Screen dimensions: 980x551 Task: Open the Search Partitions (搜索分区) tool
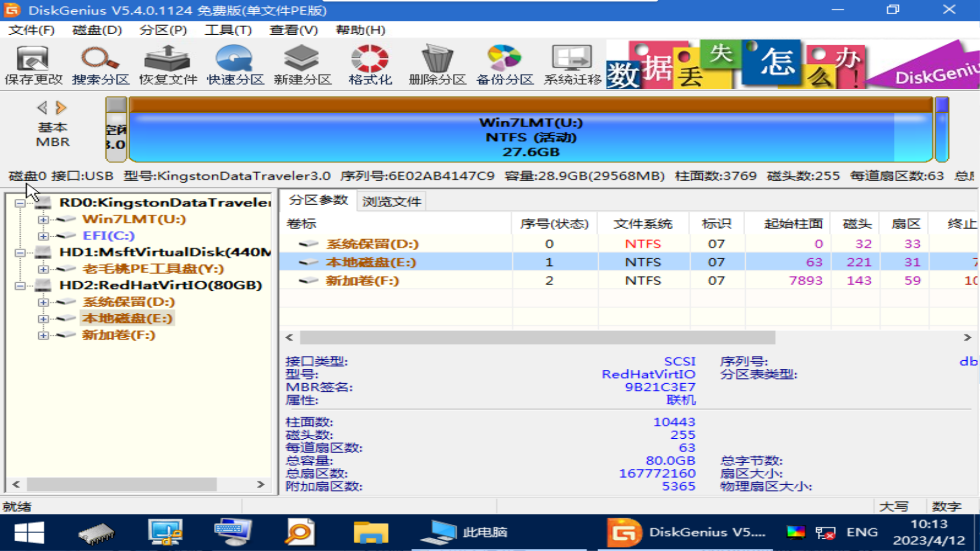click(101, 65)
